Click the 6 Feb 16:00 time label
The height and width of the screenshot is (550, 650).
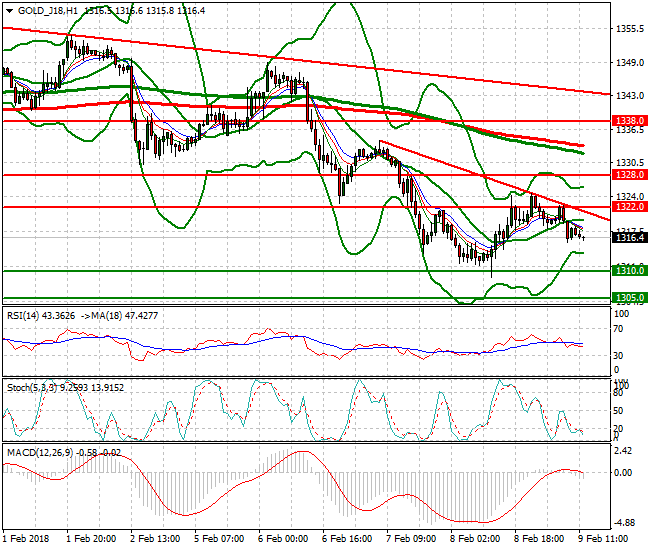point(347,539)
